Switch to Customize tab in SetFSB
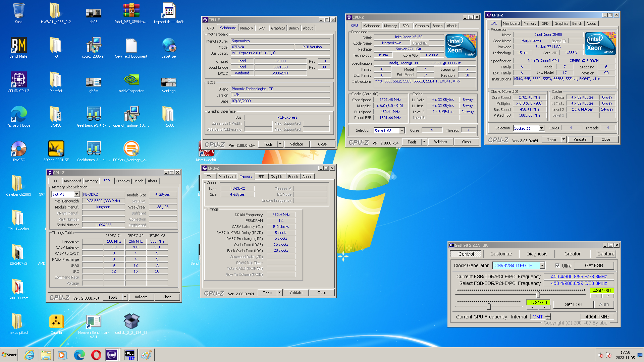Screen dimensions: 644x362 click(501, 254)
